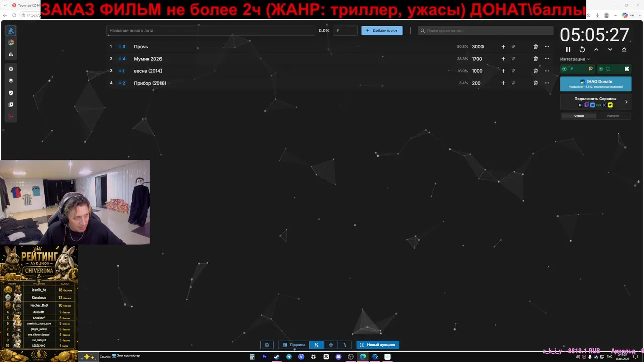This screenshot has width=644, height=362.
Task: Click the Новый аукцион button
Action: pos(378,345)
